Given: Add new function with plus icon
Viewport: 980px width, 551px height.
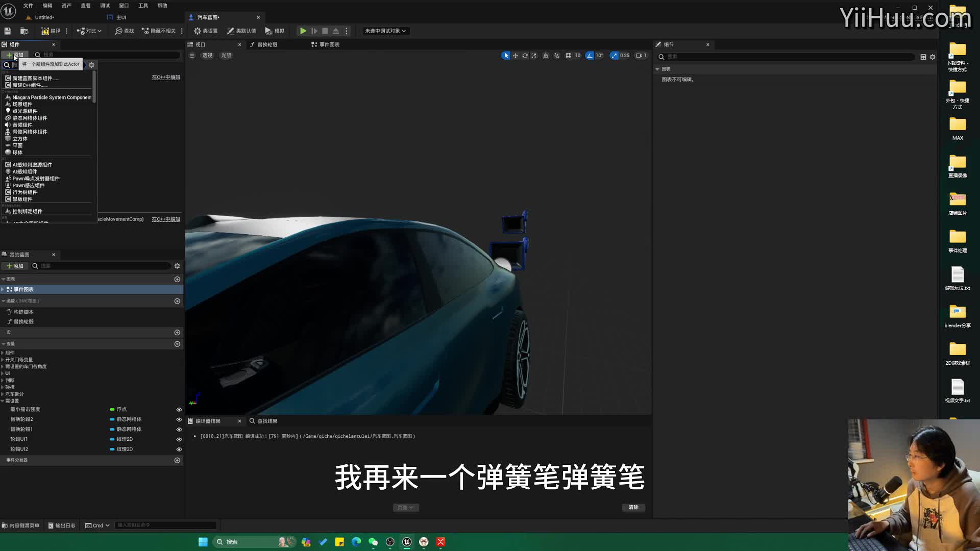Looking at the screenshot, I should (x=177, y=302).
